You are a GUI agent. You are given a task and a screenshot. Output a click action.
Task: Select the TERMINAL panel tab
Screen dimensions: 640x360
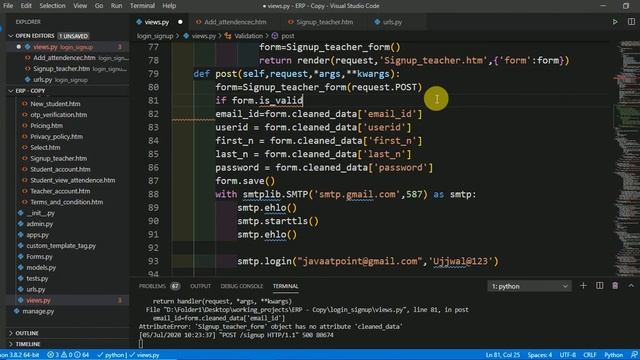[285, 286]
